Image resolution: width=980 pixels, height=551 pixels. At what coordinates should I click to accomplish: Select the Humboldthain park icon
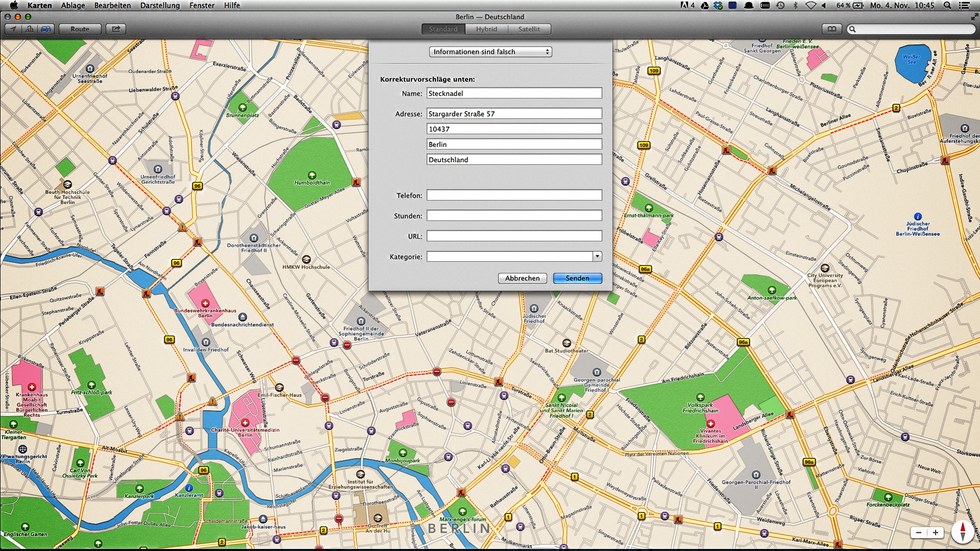[312, 175]
